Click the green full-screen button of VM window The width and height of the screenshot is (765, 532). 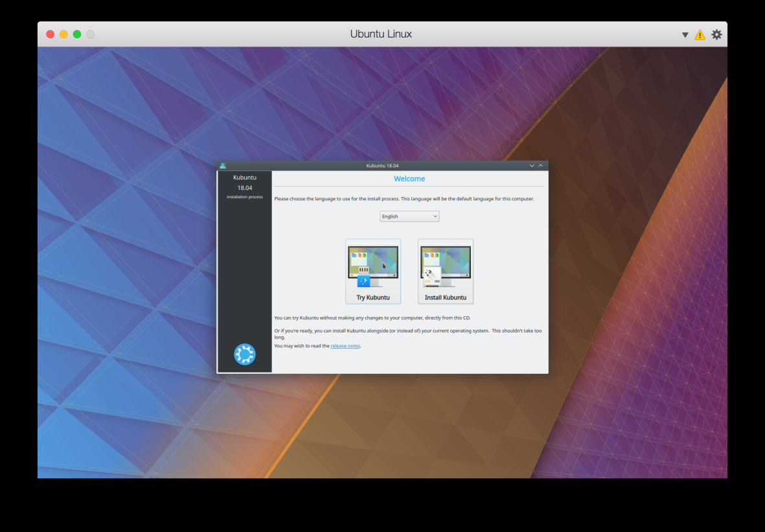(77, 34)
